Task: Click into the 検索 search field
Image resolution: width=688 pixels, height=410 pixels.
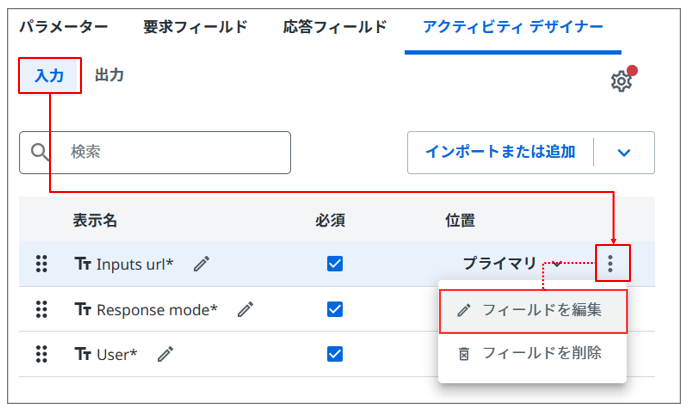Action: pos(170,153)
